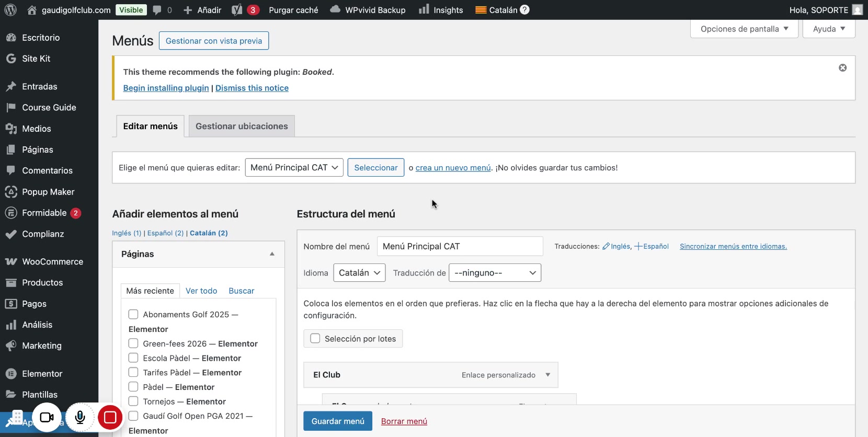Switch to Gestionar ubicaciones tab

(x=242, y=126)
